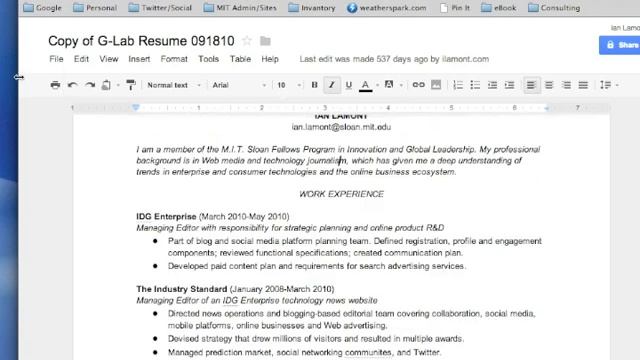Star the document
640x360 pixels.
pos(247,41)
